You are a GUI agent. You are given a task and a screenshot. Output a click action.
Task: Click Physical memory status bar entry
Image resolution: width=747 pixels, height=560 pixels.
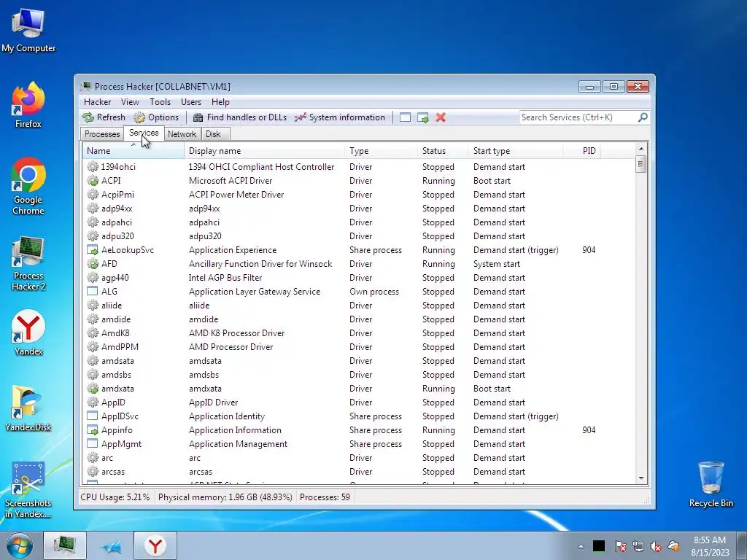pyautogui.click(x=225, y=497)
